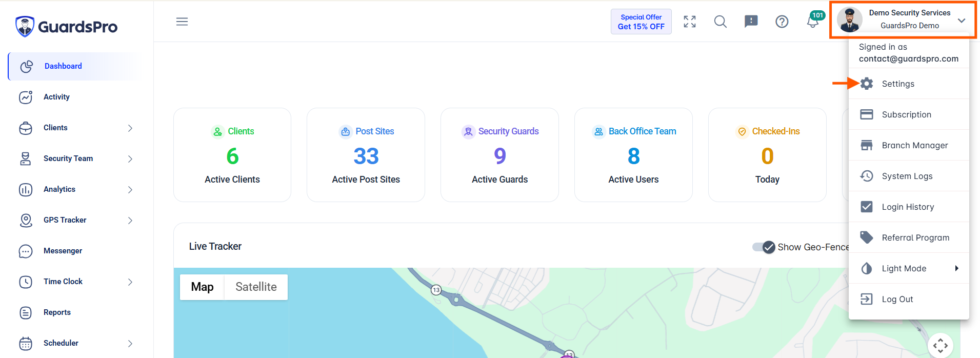Screen dimensions: 980x358
Task: Open search with the magnifier icon
Action: point(721,22)
